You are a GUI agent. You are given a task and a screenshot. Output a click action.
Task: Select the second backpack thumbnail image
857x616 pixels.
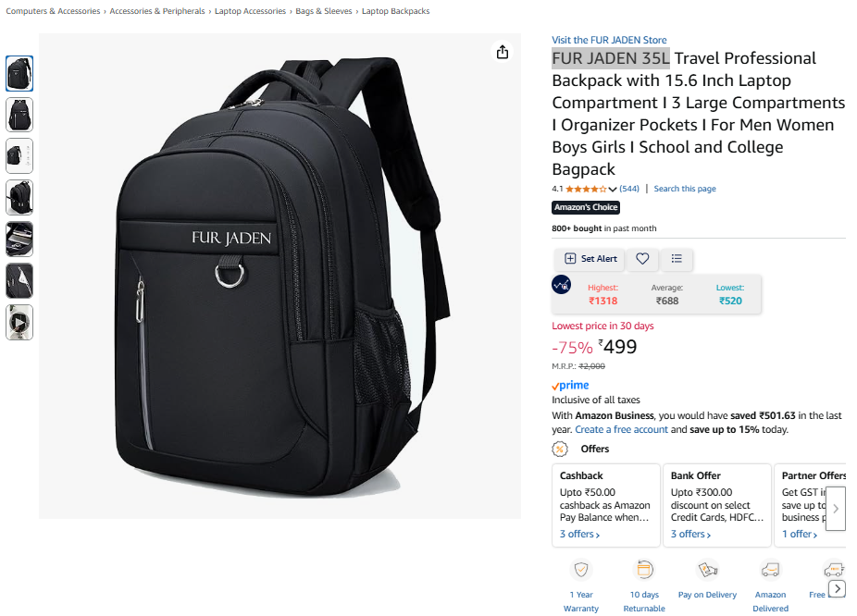tap(19, 115)
